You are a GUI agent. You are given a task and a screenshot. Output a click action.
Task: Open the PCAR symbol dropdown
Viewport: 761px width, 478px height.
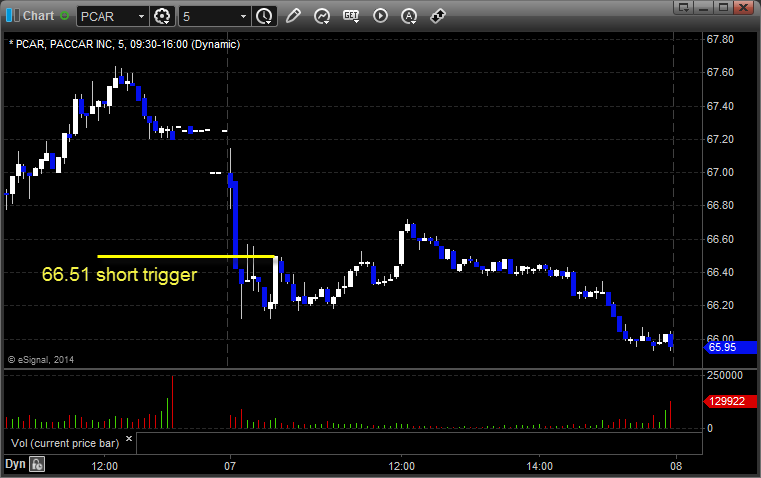[x=141, y=16]
